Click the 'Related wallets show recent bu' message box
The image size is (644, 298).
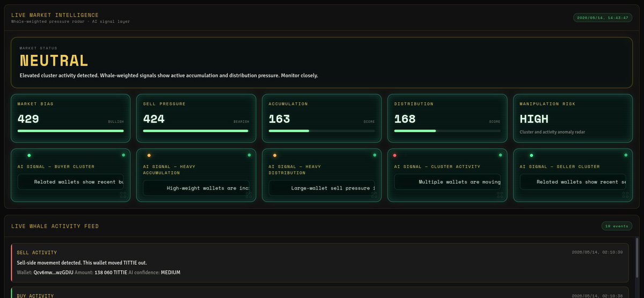(x=71, y=181)
